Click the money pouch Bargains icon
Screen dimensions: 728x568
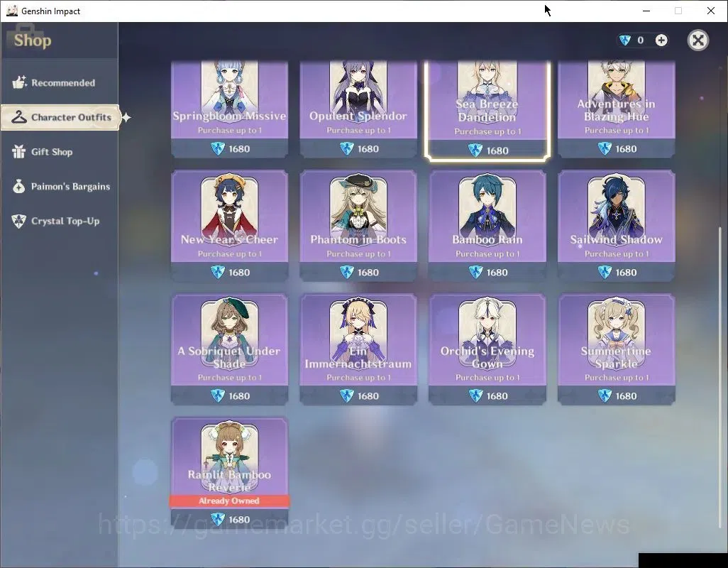tap(18, 186)
